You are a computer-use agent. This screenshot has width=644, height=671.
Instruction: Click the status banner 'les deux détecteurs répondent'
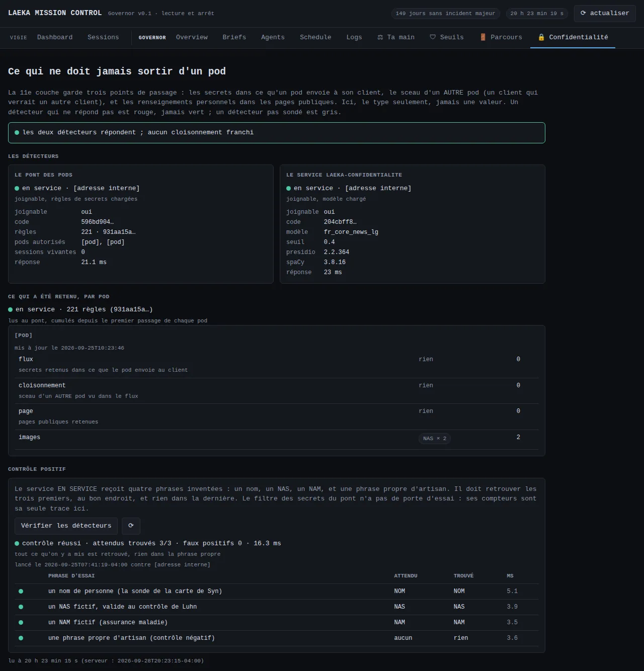point(277,133)
